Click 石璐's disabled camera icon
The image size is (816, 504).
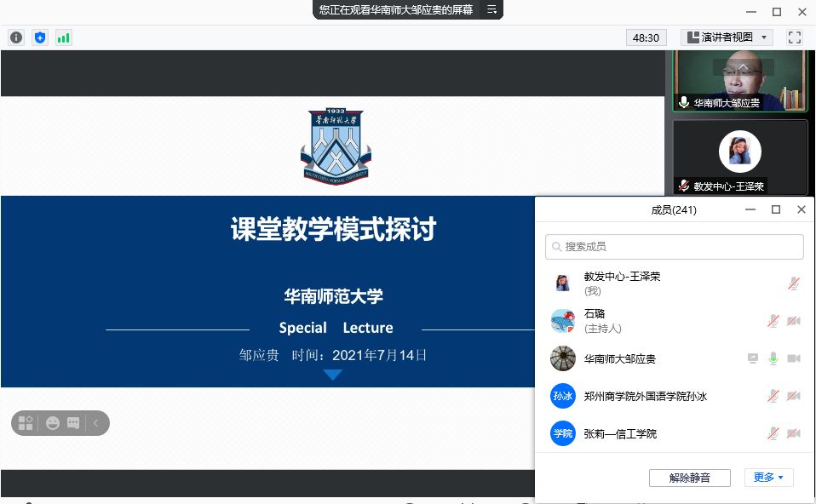(x=794, y=321)
